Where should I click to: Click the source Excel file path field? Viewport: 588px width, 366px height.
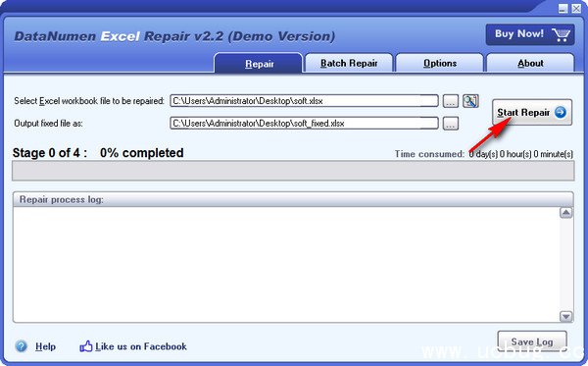click(304, 101)
